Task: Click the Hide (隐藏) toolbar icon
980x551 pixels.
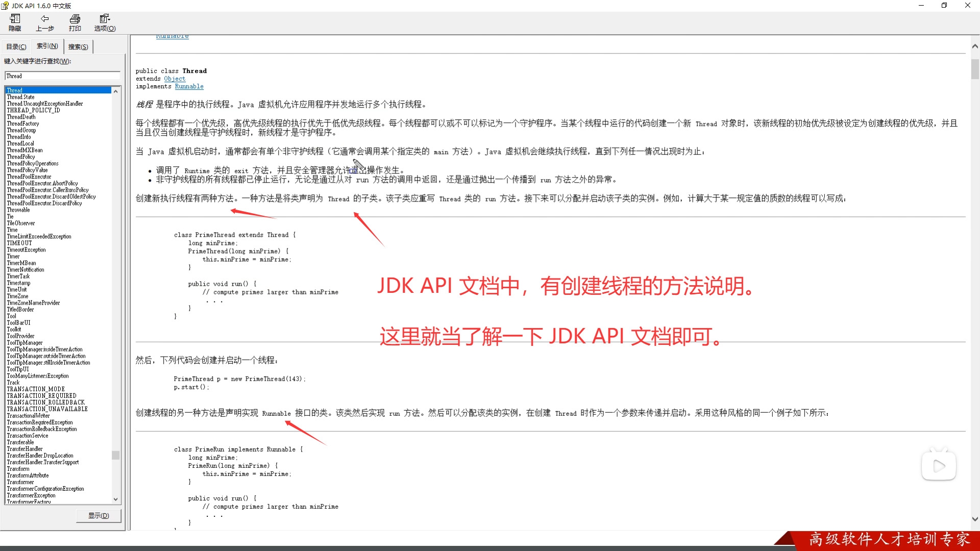Action: click(x=15, y=22)
